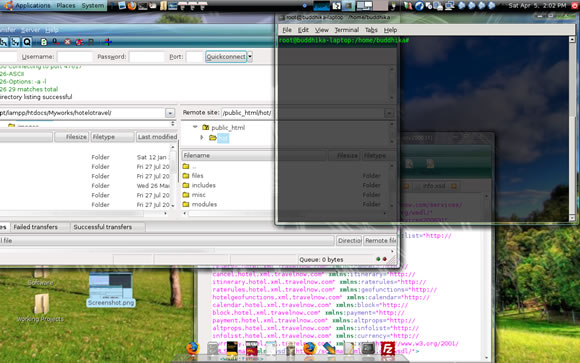
Task: Select Screenshot.png on the desktop
Action: 111,289
